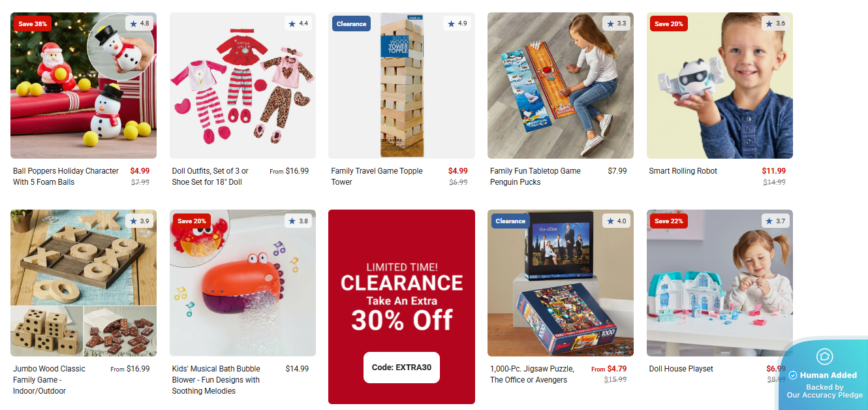Click the 4.9 star rating on Topple Tower
The height and width of the screenshot is (410, 868).
tap(457, 24)
